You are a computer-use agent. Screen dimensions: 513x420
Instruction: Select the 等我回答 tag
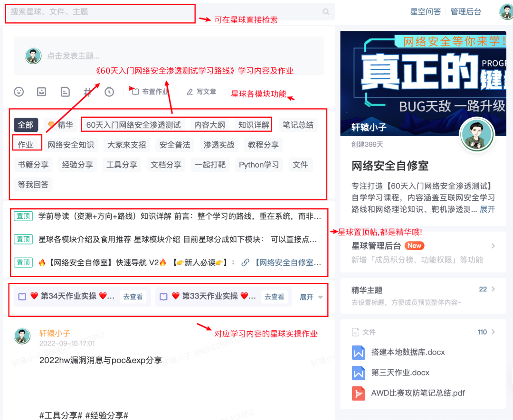[x=33, y=185]
